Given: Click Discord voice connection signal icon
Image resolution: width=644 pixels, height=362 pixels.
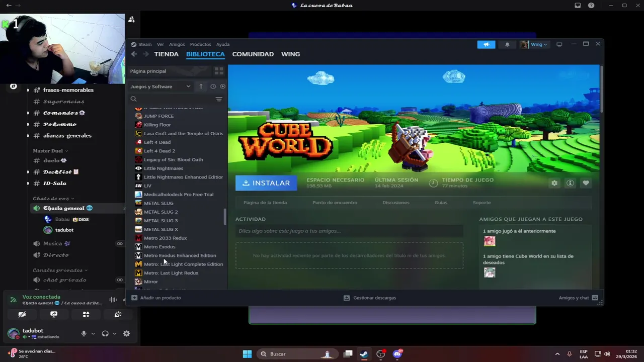Looking at the screenshot, I should coord(13,300).
